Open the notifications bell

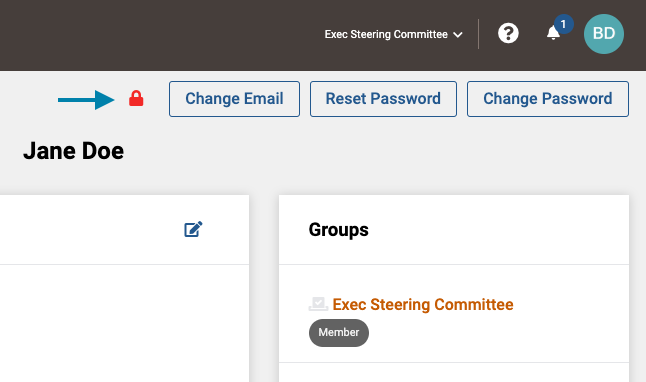[x=553, y=33]
